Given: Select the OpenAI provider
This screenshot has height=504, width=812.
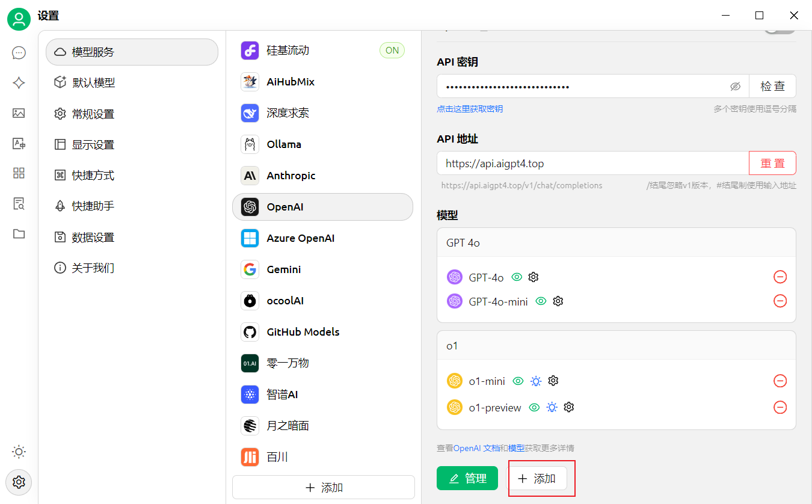Looking at the screenshot, I should (322, 207).
